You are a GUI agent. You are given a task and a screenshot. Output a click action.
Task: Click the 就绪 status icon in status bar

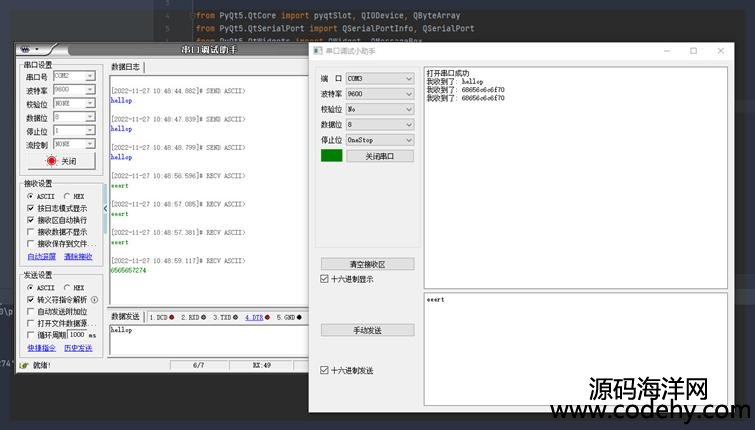point(25,365)
